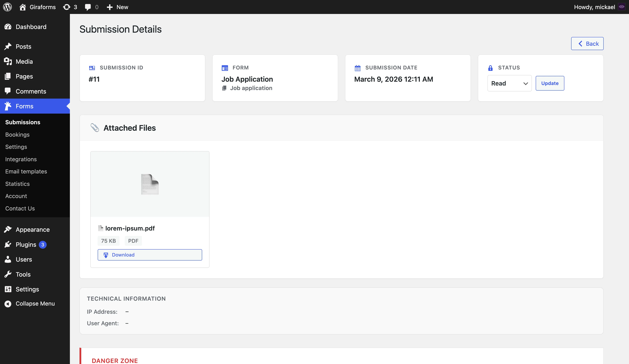Open the WordPress logo menu
The image size is (629, 364).
pyautogui.click(x=7, y=7)
